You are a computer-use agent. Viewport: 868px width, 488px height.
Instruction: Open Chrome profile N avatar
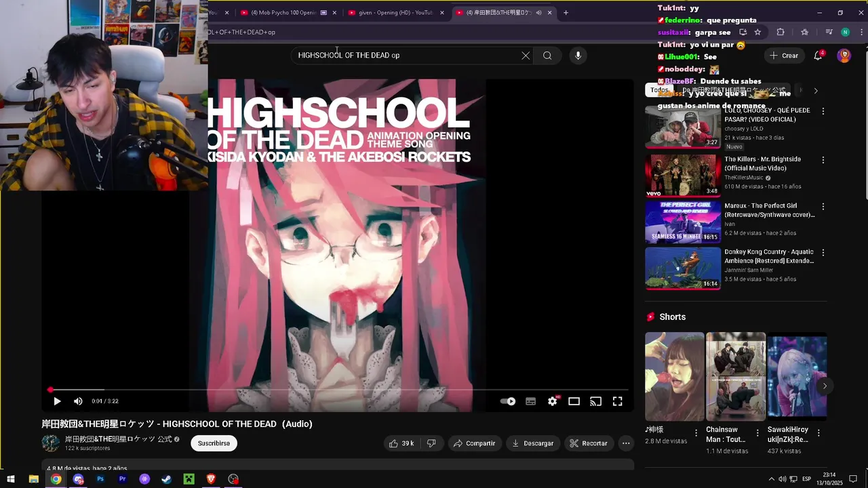845,32
